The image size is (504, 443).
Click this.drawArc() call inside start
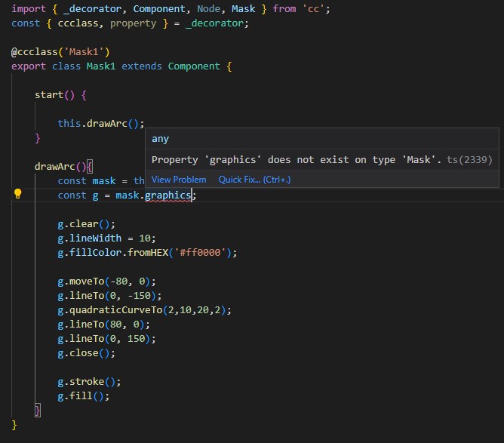point(101,124)
